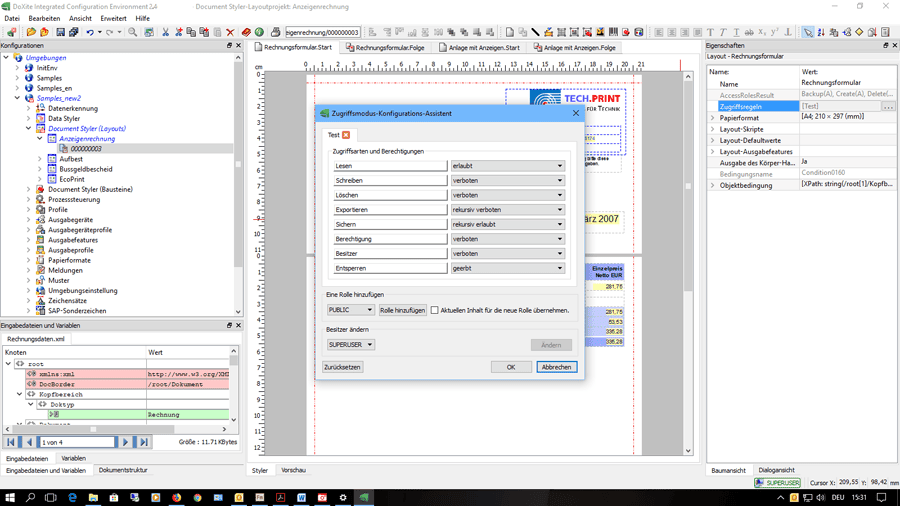Click next record arrow in data navigator

125,442
